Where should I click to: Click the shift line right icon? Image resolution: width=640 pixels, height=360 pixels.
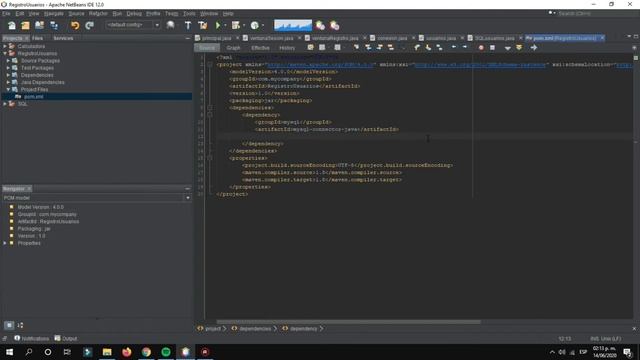point(464,47)
